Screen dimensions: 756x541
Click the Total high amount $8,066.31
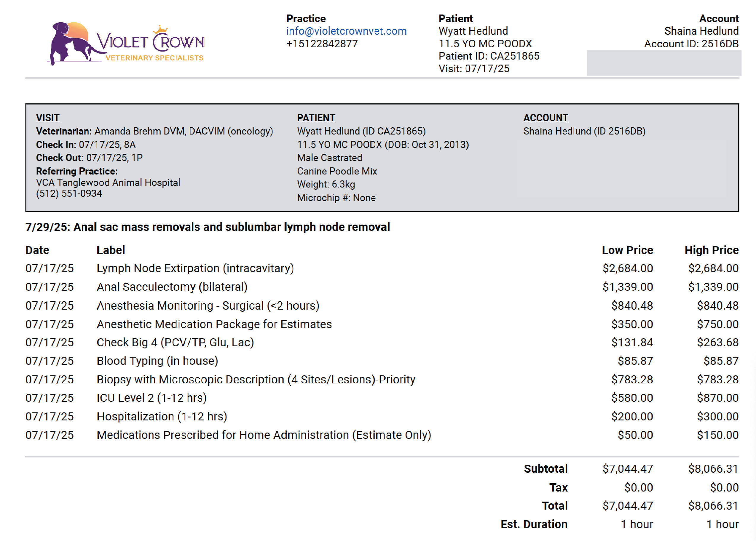713,506
